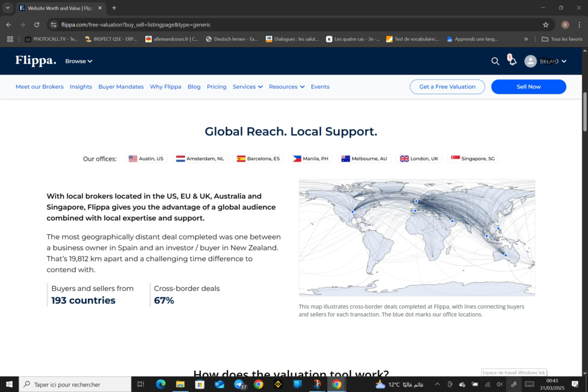Open the weather widget showing 12°C

400,384
